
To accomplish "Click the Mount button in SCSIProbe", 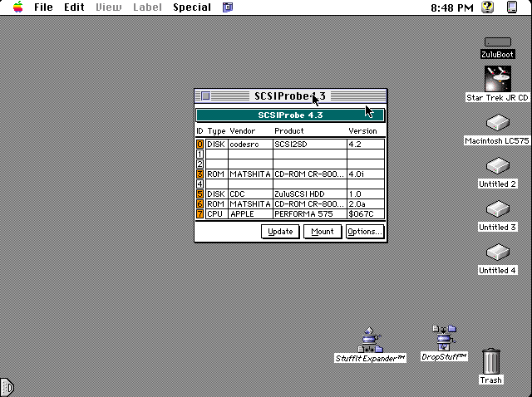I will pos(323,232).
